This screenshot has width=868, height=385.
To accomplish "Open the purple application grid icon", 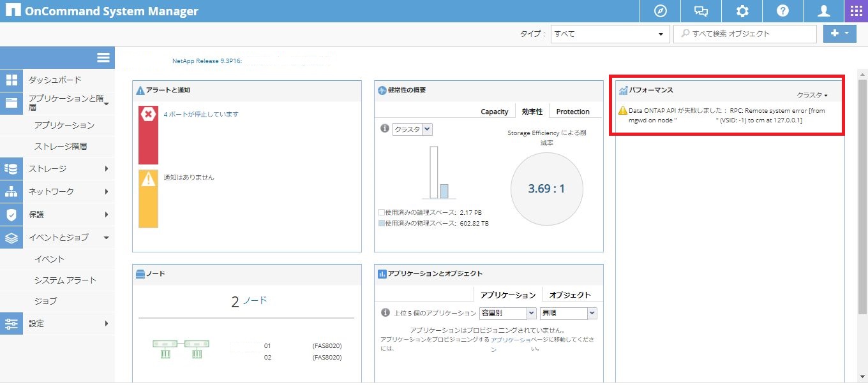I will (x=856, y=11).
